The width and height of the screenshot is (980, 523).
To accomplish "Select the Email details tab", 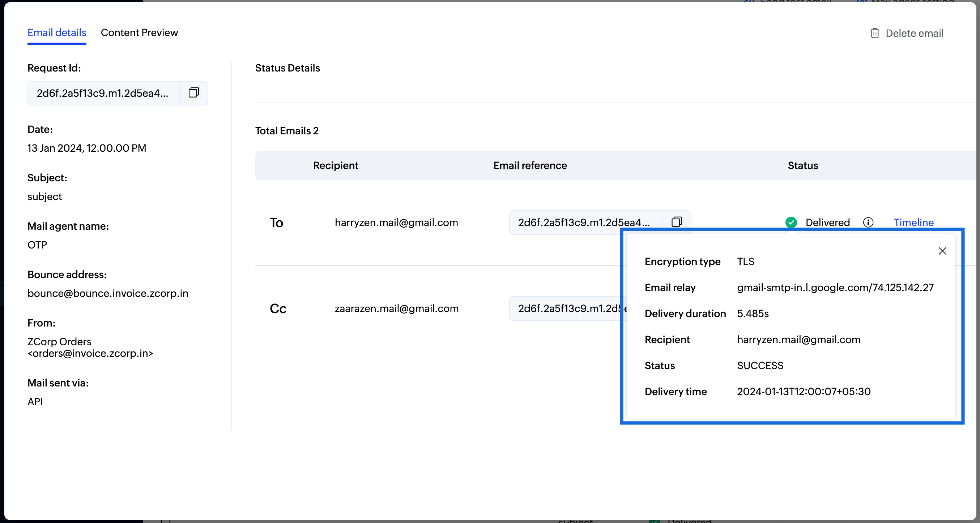I will coord(56,33).
